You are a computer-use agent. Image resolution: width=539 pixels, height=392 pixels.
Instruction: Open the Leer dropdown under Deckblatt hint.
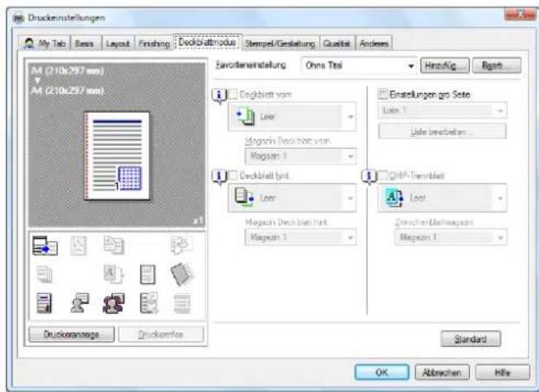pyautogui.click(x=292, y=198)
